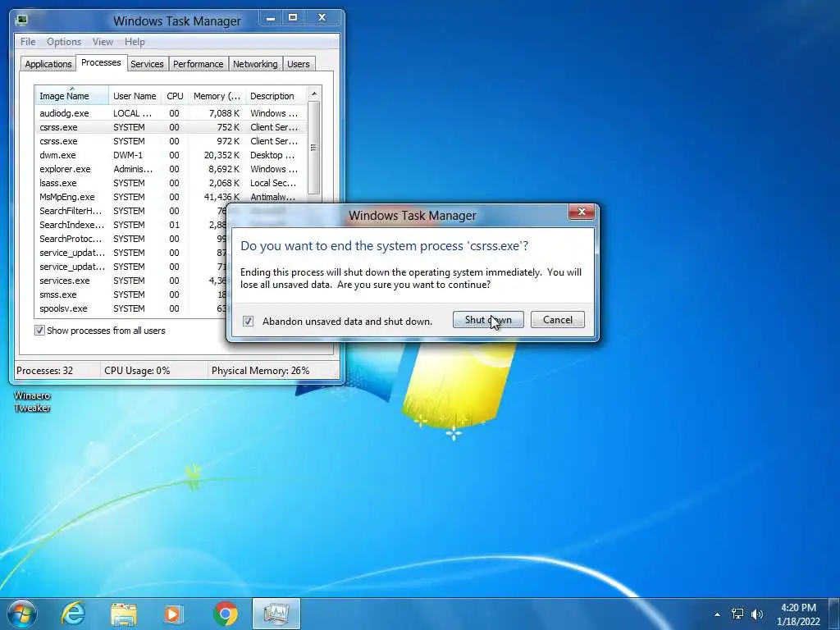Select the SearchIndexe... process row
The width and height of the screenshot is (840, 630).
pyautogui.click(x=131, y=225)
